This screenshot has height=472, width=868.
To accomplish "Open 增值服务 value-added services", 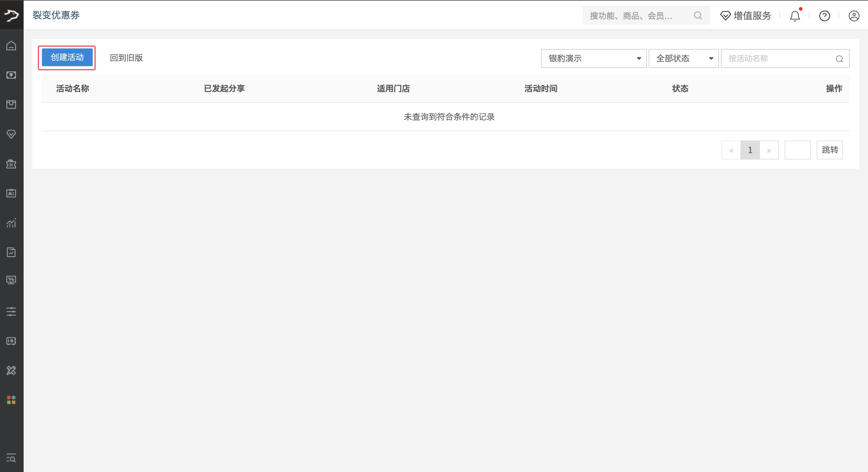I will pos(746,16).
